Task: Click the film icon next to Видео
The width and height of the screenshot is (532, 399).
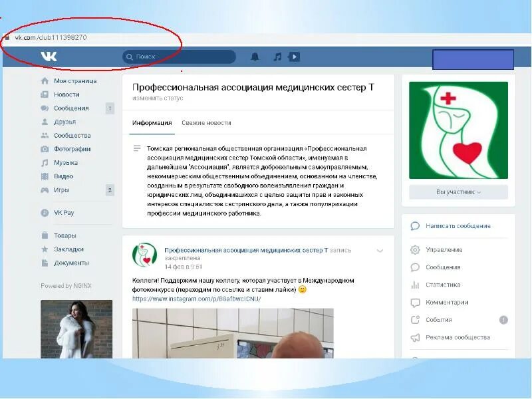Action: (45, 176)
